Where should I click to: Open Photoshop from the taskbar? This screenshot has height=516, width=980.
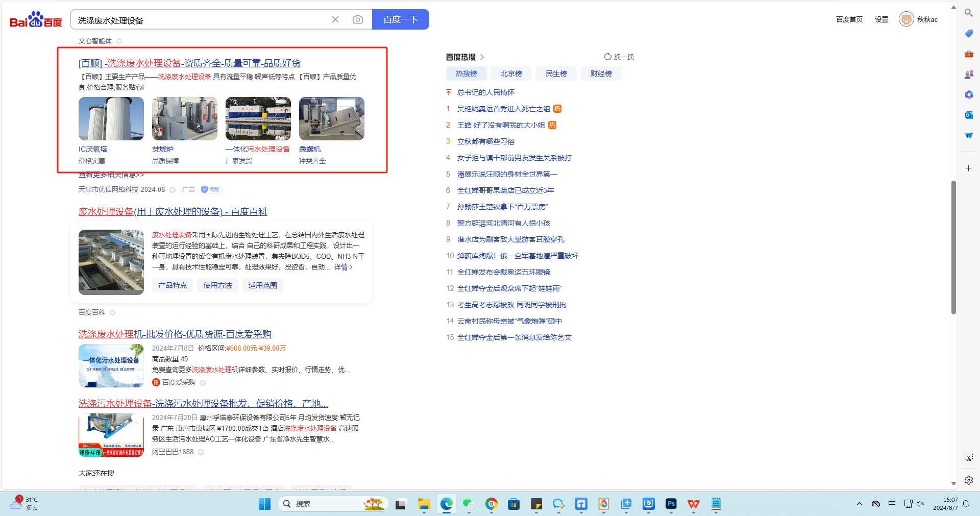tap(671, 504)
